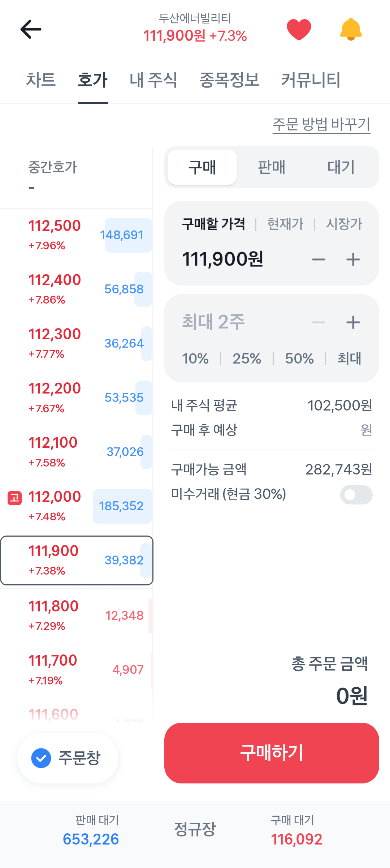Increase the purchase price with plus
The image size is (390, 868).
353,259
